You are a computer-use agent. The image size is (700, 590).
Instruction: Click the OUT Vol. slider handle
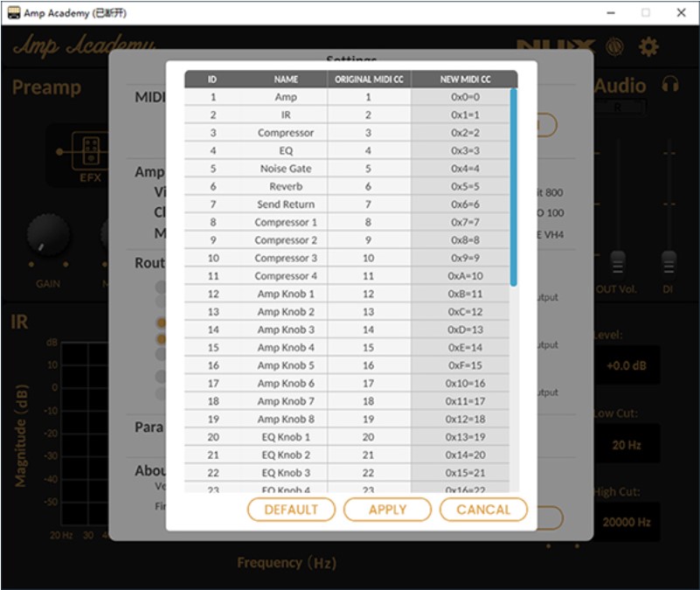click(618, 261)
